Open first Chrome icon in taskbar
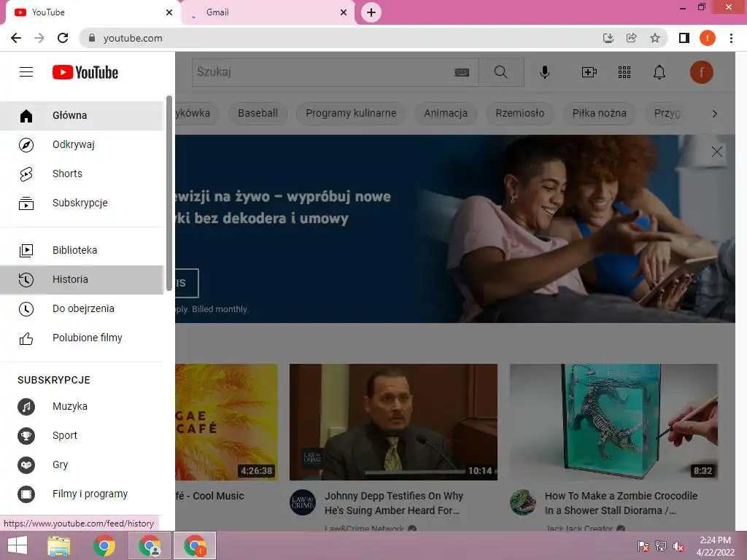747x560 pixels. click(x=104, y=545)
